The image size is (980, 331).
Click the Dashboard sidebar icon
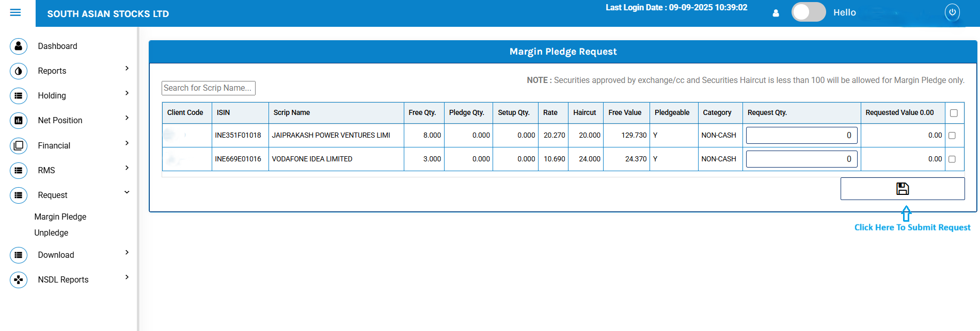[19, 46]
